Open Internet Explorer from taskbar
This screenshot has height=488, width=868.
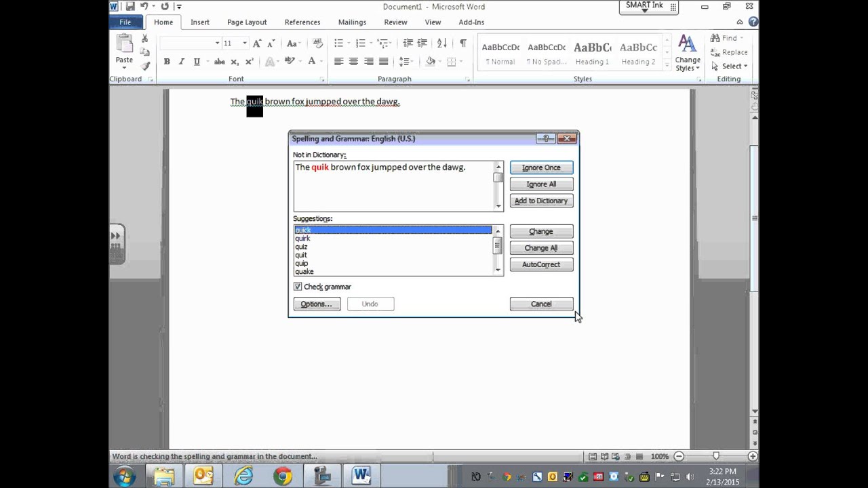(x=243, y=476)
